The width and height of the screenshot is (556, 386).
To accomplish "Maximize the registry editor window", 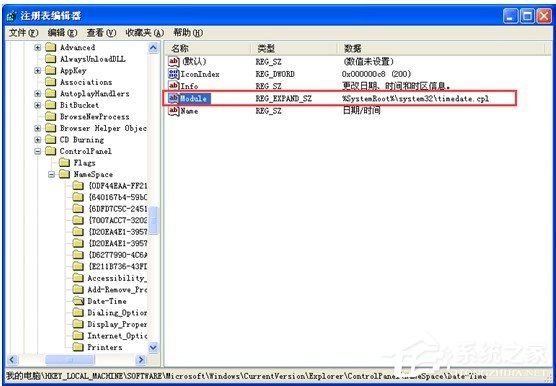I will [x=527, y=16].
